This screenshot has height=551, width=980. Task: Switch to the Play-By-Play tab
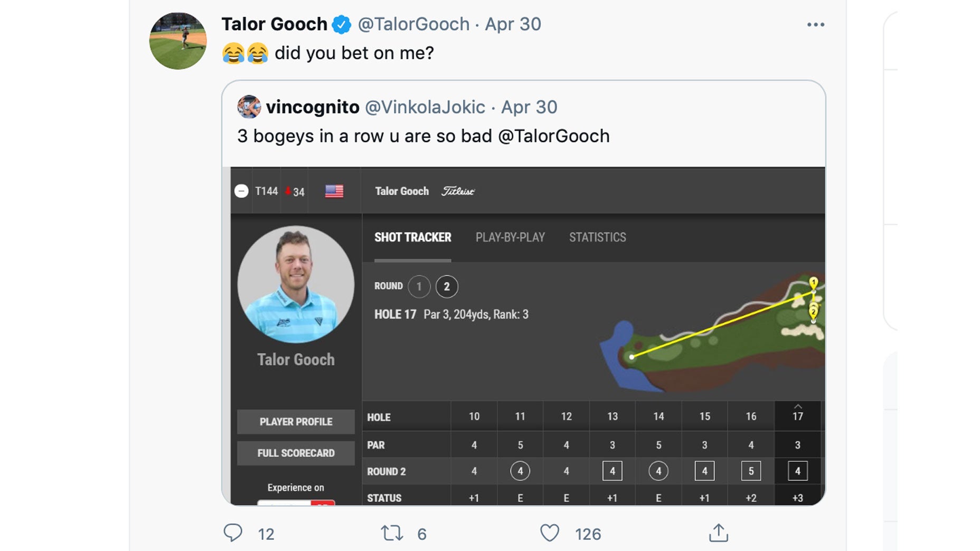(x=510, y=237)
